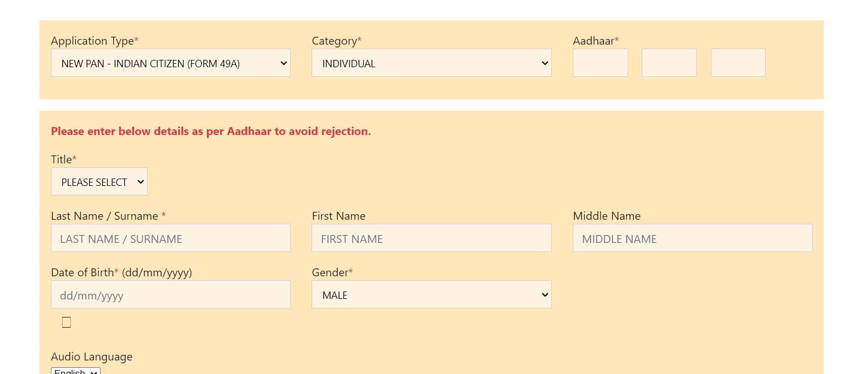The height and width of the screenshot is (374, 868).
Task: Focus the second Aadhaar number box
Action: pos(669,63)
